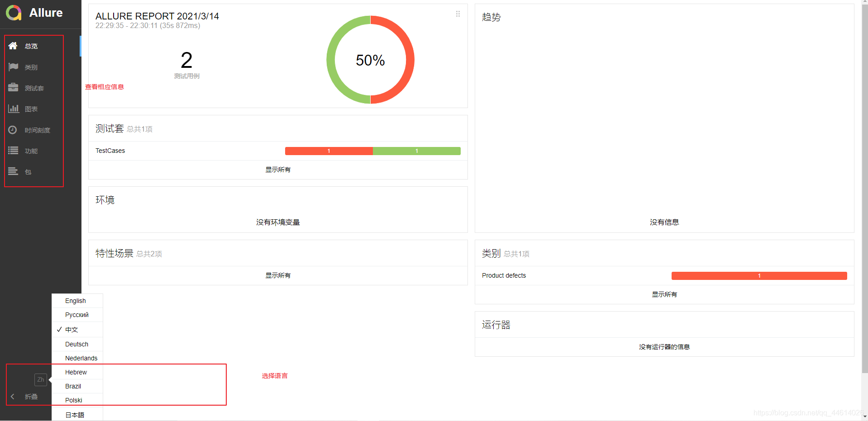Select Русский language
This screenshot has width=868, height=421.
77,315
